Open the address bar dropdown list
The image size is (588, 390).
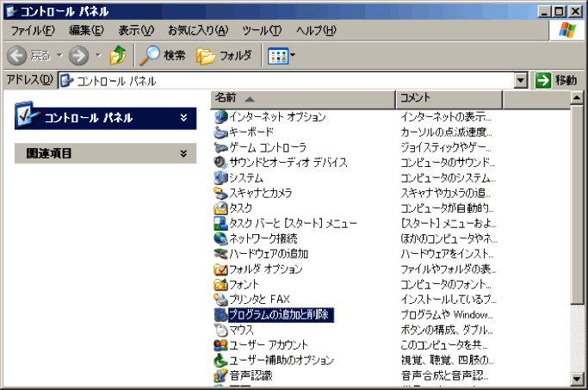pos(521,80)
